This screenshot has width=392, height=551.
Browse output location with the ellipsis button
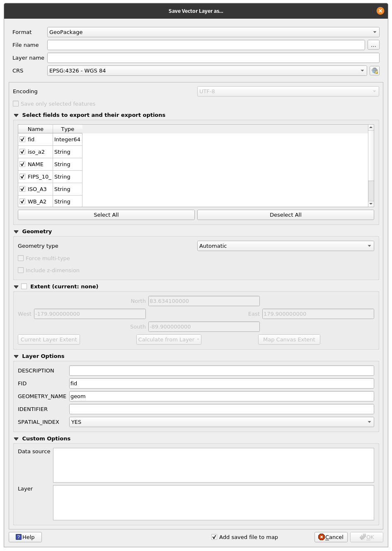click(373, 45)
